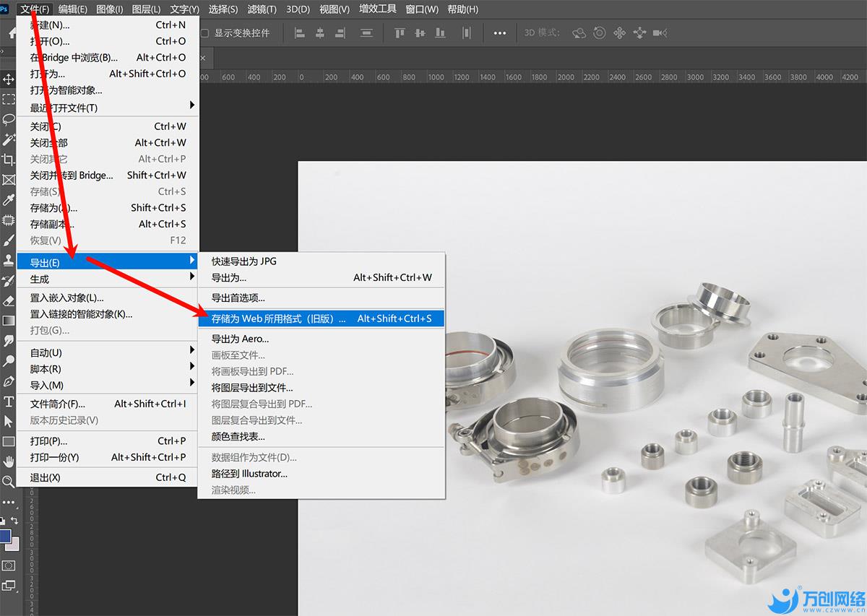Expand the 脚本(R) submenu

(108, 369)
